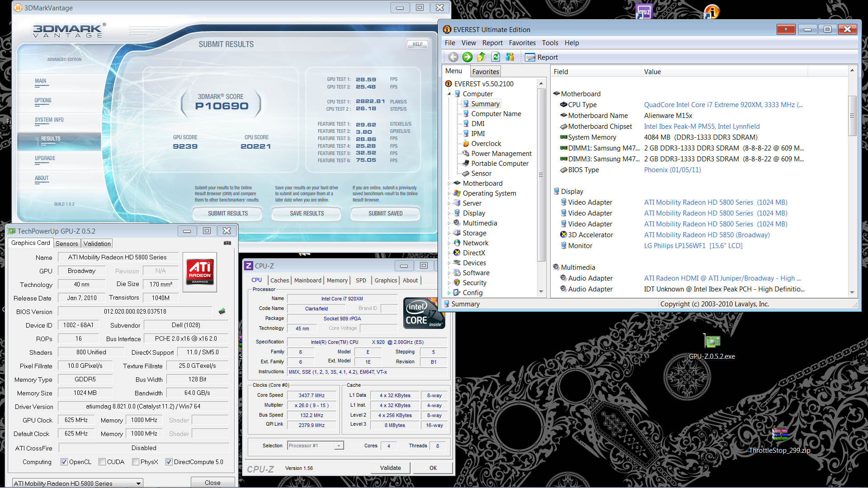The width and height of the screenshot is (868, 488).
Task: Click the users icon in EVEREST toolbar
Action: (510, 57)
